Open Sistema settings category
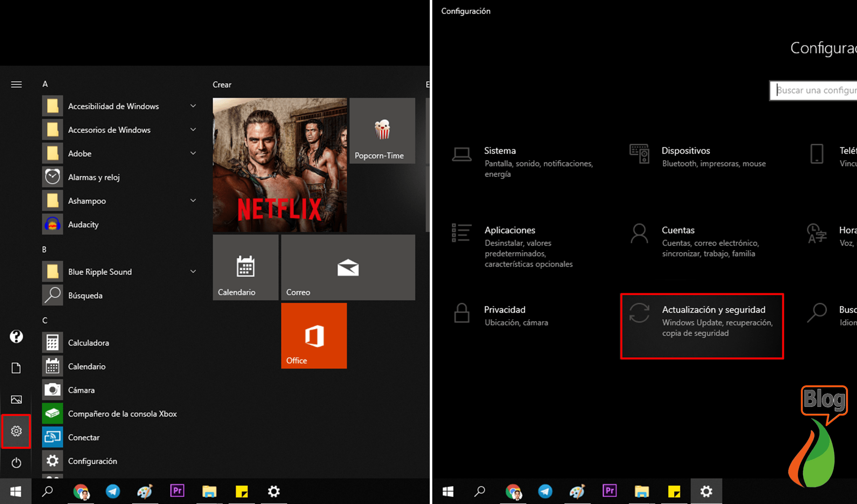Viewport: 857px width, 504px height. click(526, 162)
